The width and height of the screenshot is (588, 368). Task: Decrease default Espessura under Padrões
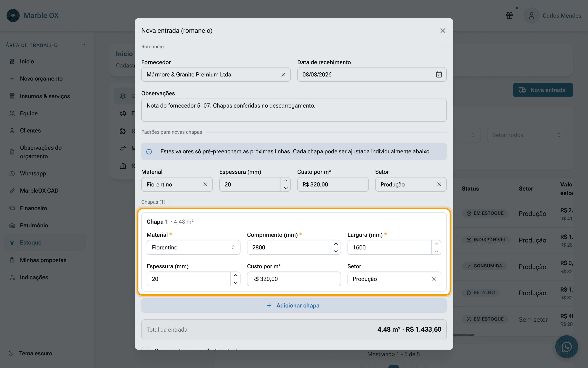(x=286, y=188)
